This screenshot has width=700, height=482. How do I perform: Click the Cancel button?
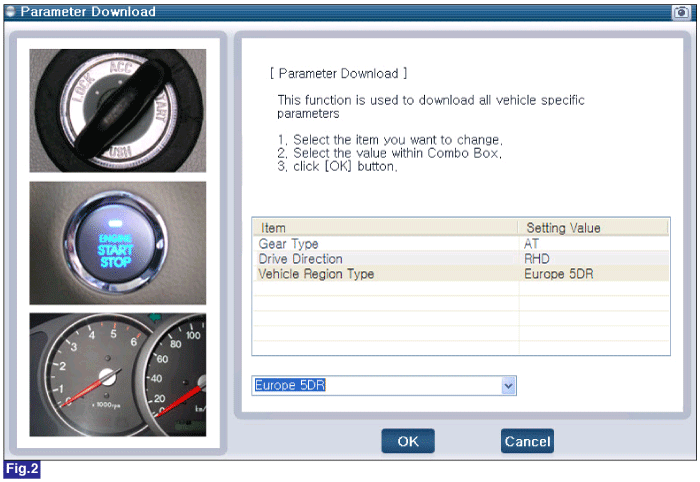pyautogui.click(x=527, y=441)
